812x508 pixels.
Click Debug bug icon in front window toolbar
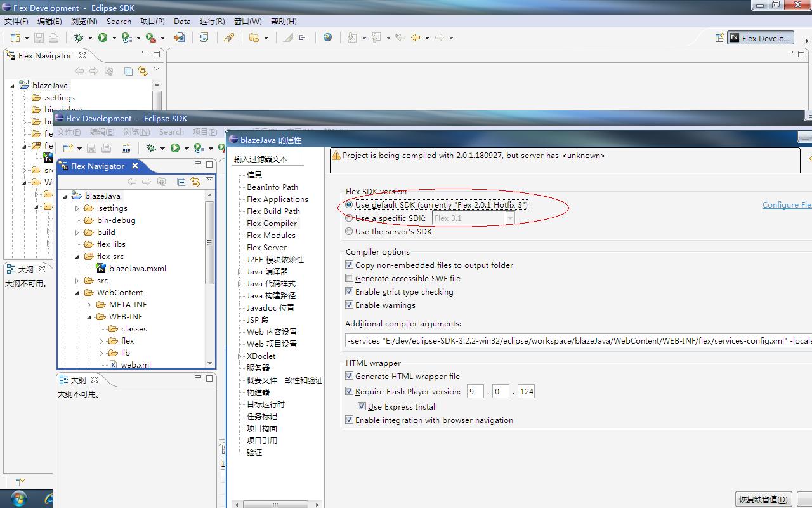151,148
